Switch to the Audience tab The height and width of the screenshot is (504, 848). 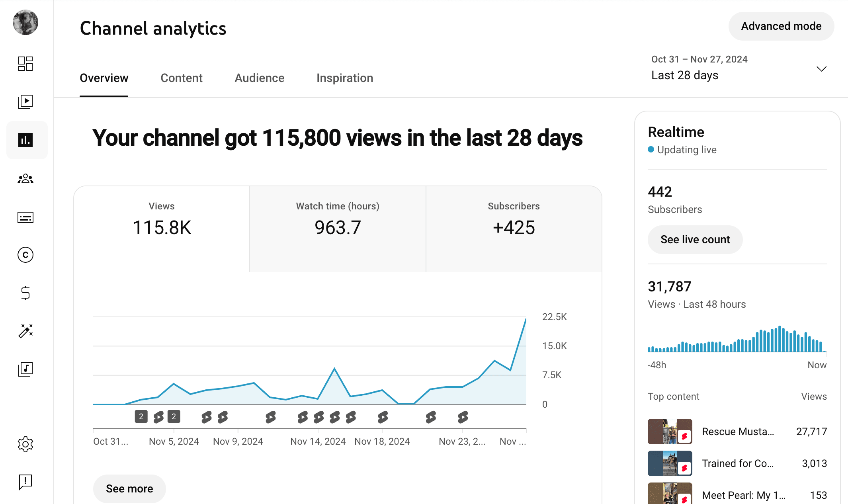pyautogui.click(x=259, y=78)
